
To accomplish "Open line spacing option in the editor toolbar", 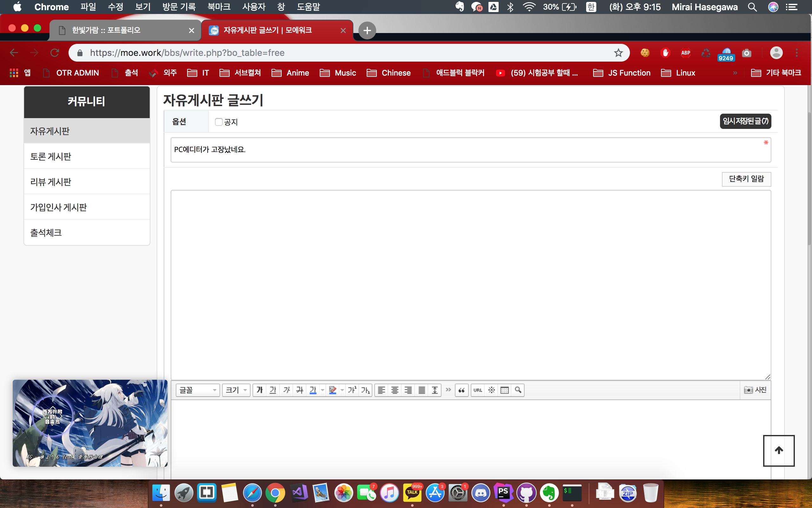I will point(435,390).
